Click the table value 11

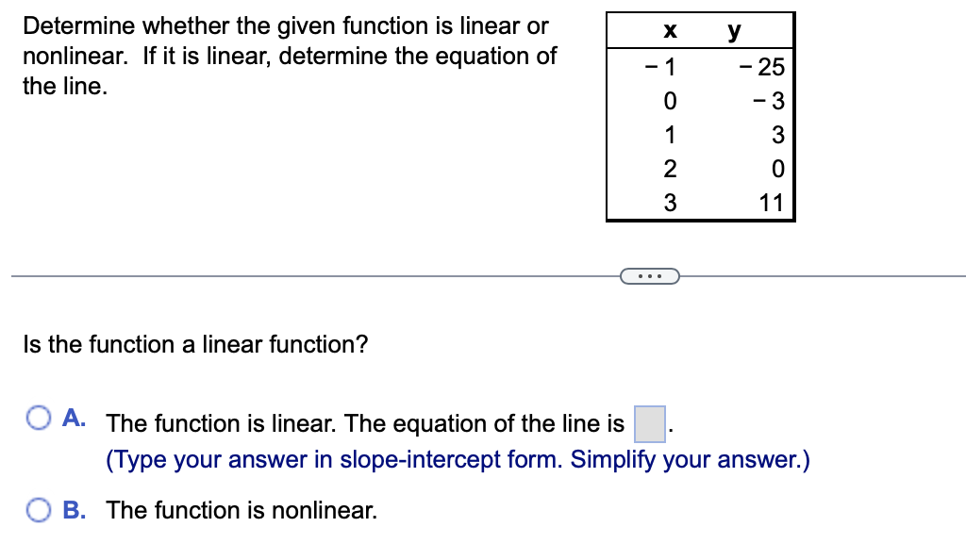point(771,202)
